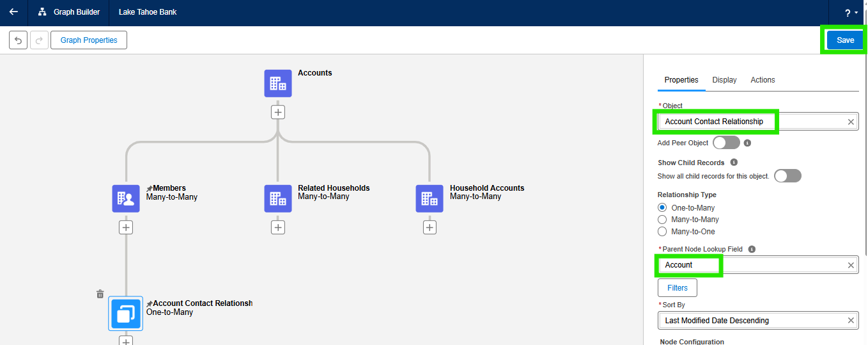The height and width of the screenshot is (345, 868).
Task: Add child node under Household Accounts
Action: (x=430, y=227)
